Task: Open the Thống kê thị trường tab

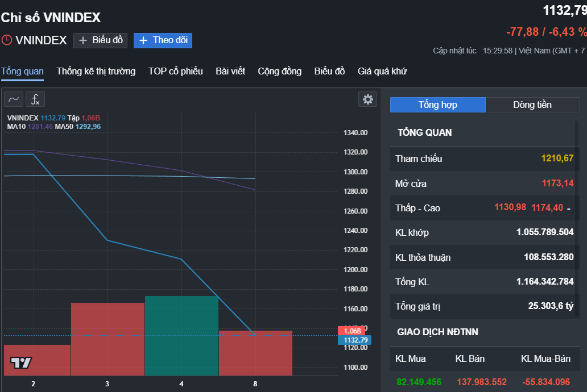Action: coord(96,71)
